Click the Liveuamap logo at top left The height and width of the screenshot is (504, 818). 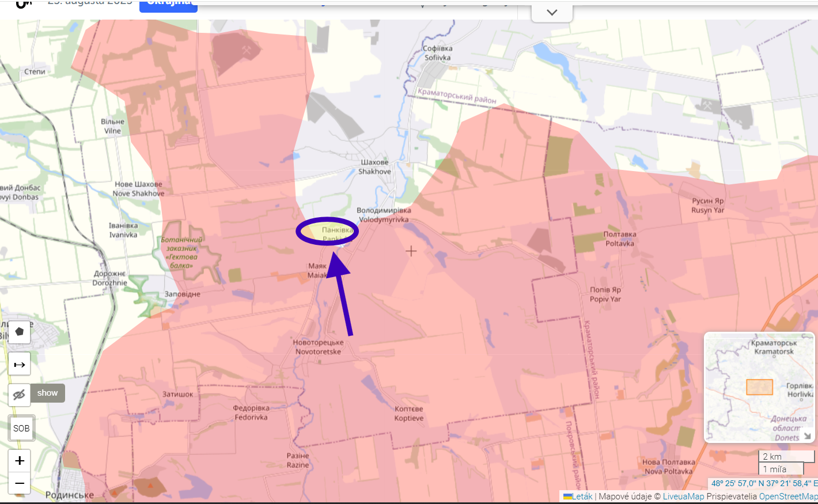23,4
